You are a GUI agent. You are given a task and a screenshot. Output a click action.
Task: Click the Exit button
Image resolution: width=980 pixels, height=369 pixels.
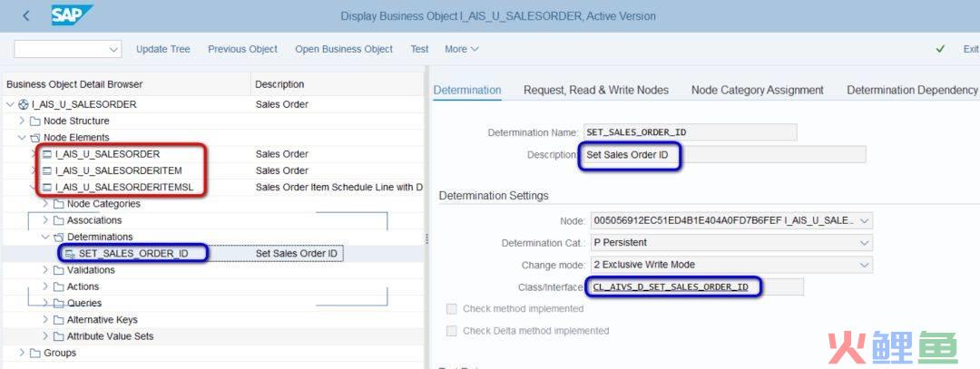coord(970,49)
